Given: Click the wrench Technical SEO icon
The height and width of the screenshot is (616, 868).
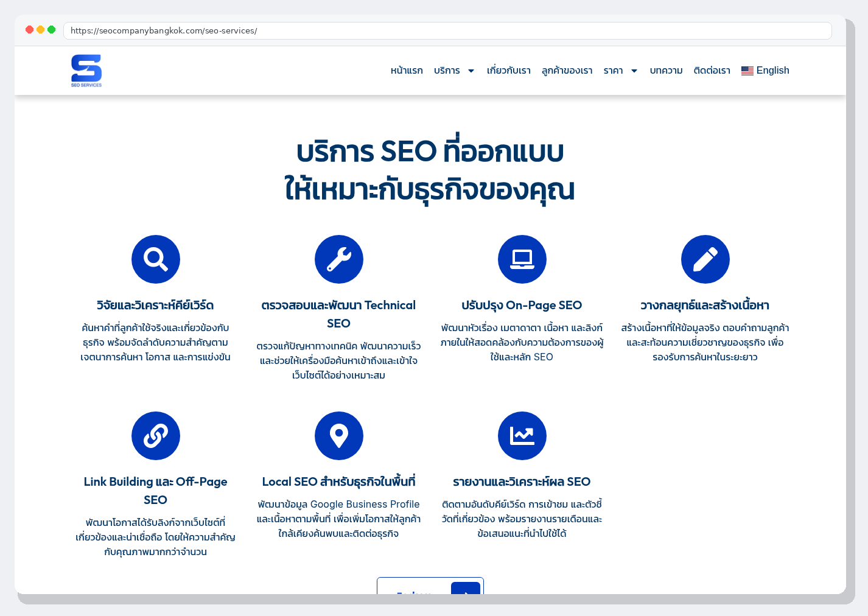Looking at the screenshot, I should (x=339, y=259).
